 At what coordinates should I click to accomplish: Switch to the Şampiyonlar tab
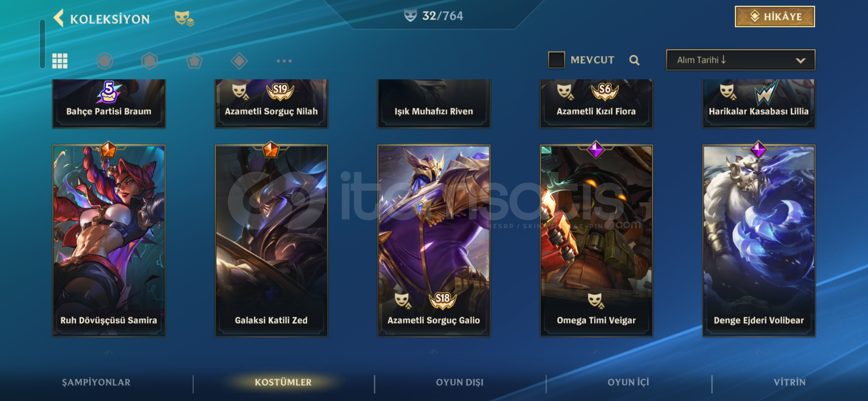pyautogui.click(x=96, y=382)
